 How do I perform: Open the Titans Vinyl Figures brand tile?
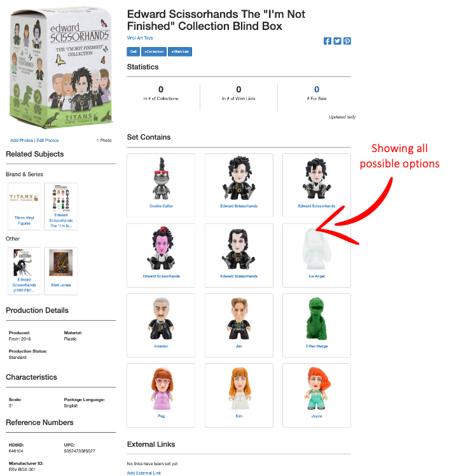[24, 206]
